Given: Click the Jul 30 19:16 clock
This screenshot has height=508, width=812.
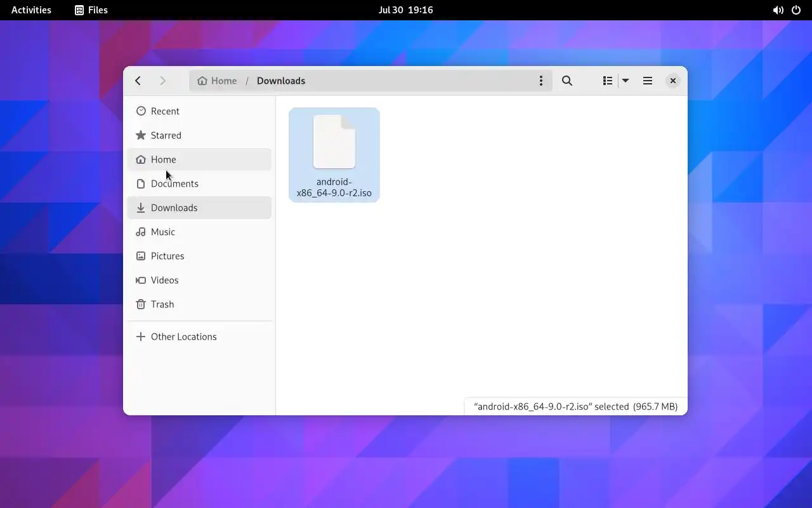Looking at the screenshot, I should coord(405,10).
